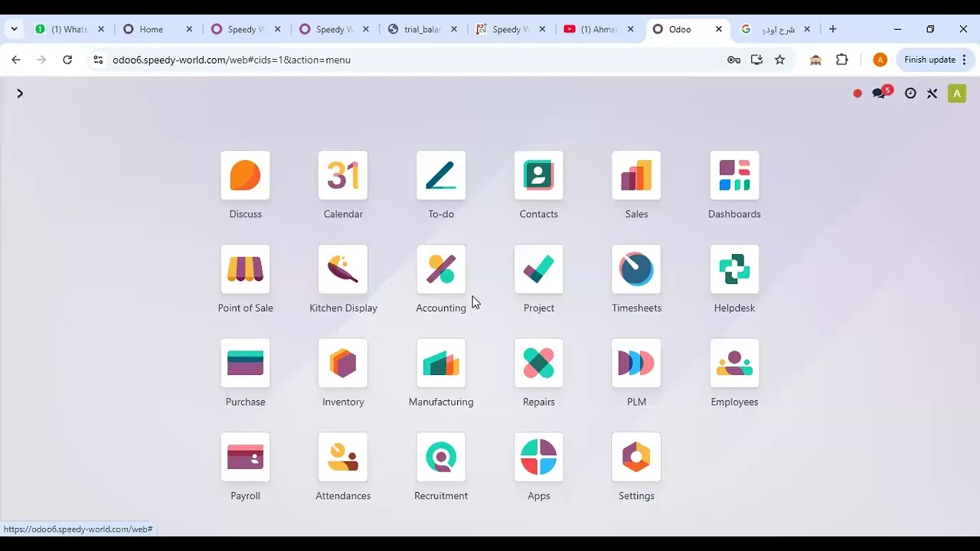Focus the address bar URL
Viewport: 980px width, 551px height.
point(231,60)
